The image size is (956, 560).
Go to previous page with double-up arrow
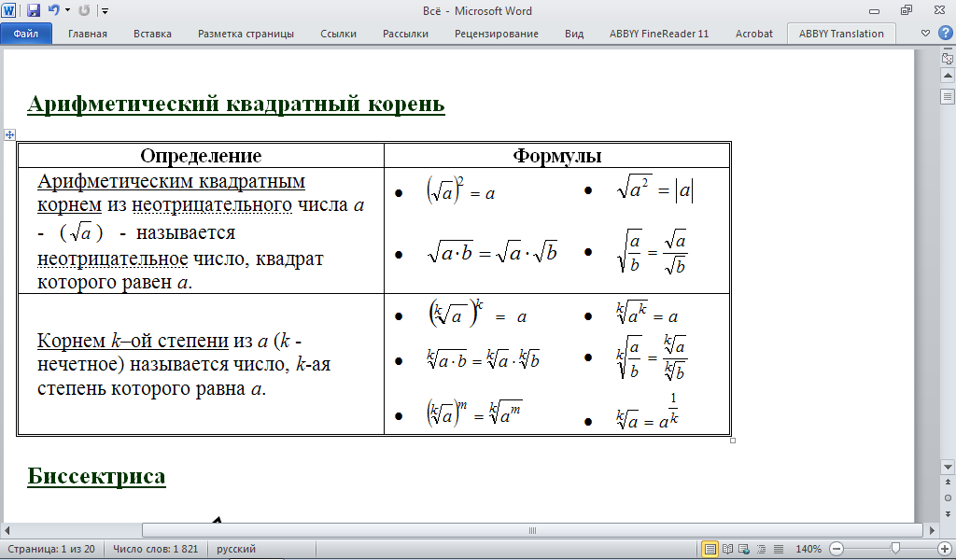948,482
